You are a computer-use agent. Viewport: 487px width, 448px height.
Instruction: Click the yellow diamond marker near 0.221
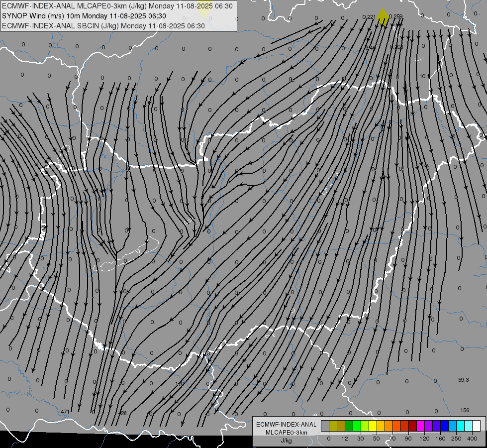coord(383,17)
